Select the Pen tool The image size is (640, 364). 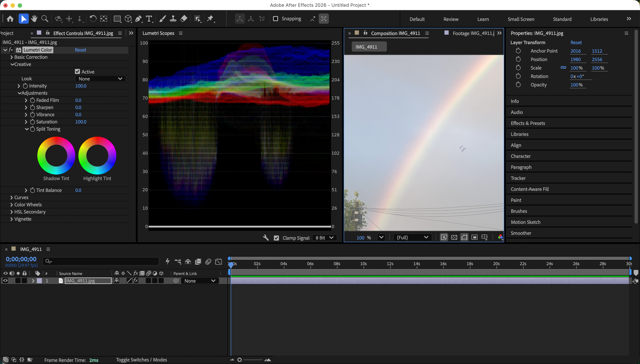coord(138,19)
